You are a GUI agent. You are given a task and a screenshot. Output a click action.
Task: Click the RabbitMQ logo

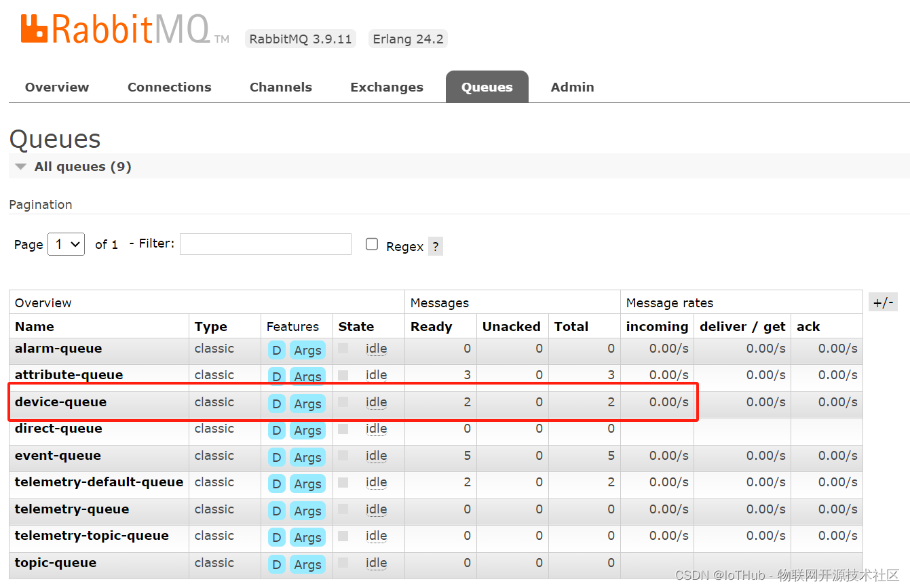[125, 29]
